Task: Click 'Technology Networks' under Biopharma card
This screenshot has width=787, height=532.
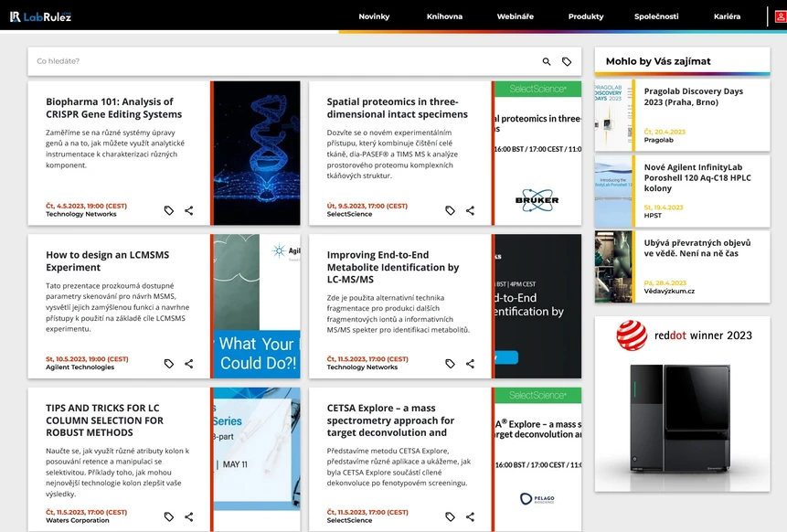Action: point(80,214)
